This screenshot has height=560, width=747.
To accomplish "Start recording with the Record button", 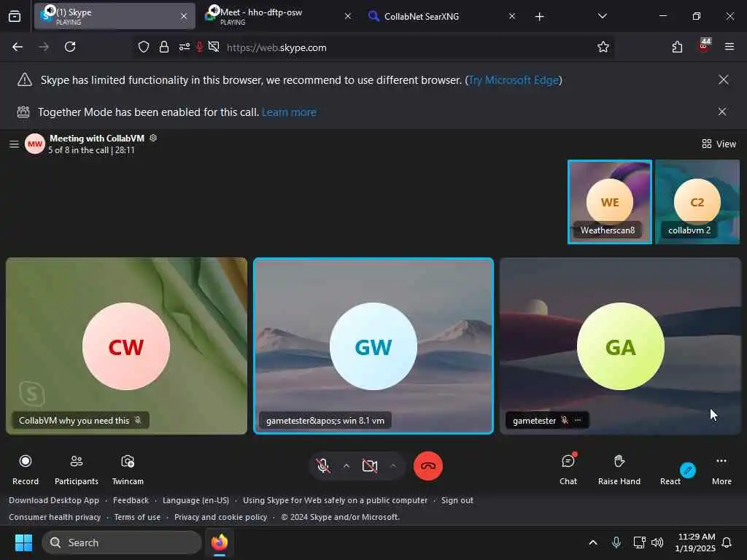I will coord(26,469).
